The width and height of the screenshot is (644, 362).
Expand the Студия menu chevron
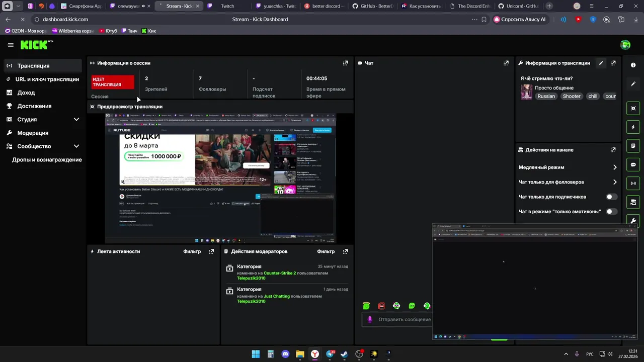click(76, 120)
